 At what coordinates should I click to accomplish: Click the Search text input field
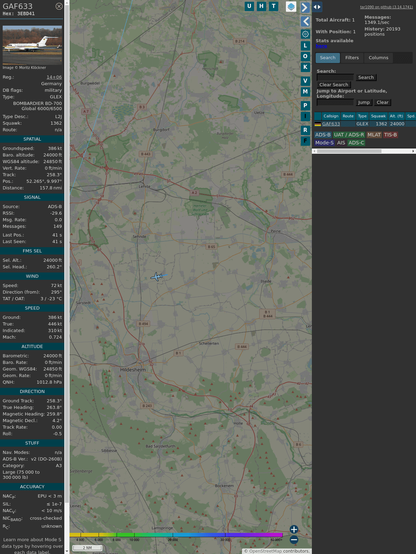click(x=335, y=77)
